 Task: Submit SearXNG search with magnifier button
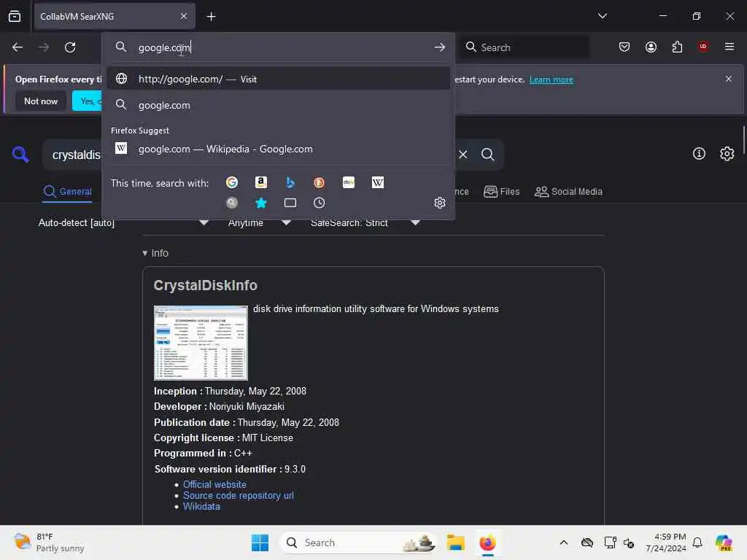coord(487,155)
